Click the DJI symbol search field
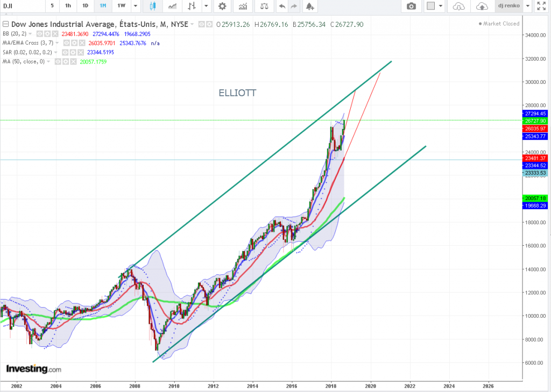Screen dimensions: 551x392 23,6
